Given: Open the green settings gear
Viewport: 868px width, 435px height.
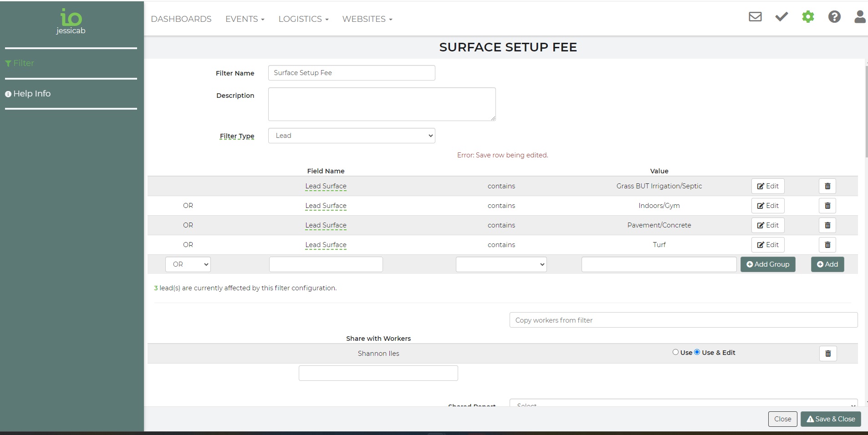Looking at the screenshot, I should tap(808, 17).
